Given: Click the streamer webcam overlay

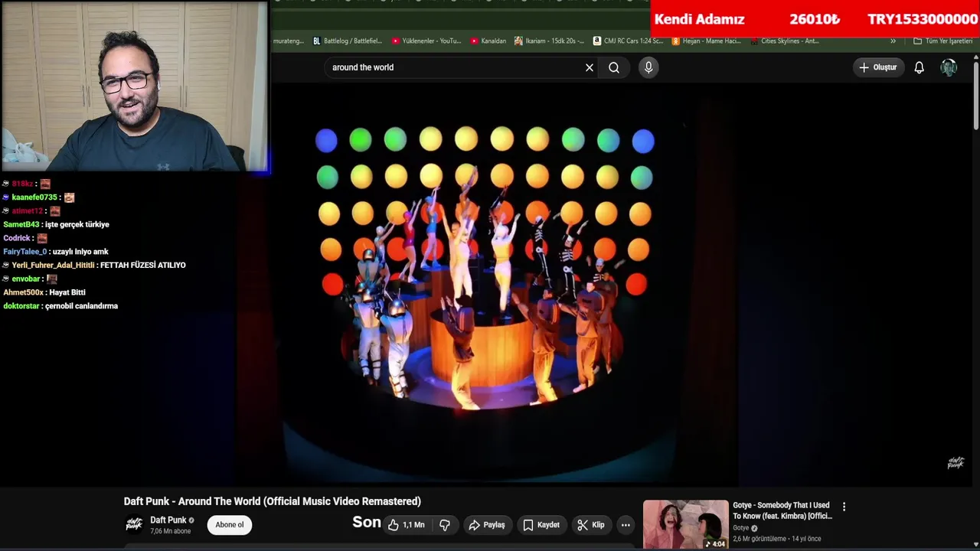Looking at the screenshot, I should (135, 86).
